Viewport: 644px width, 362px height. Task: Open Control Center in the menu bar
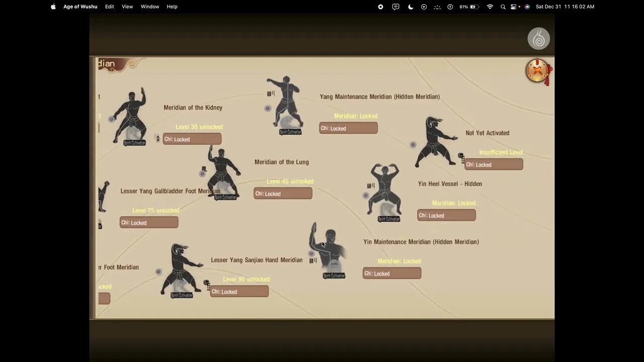[514, 7]
